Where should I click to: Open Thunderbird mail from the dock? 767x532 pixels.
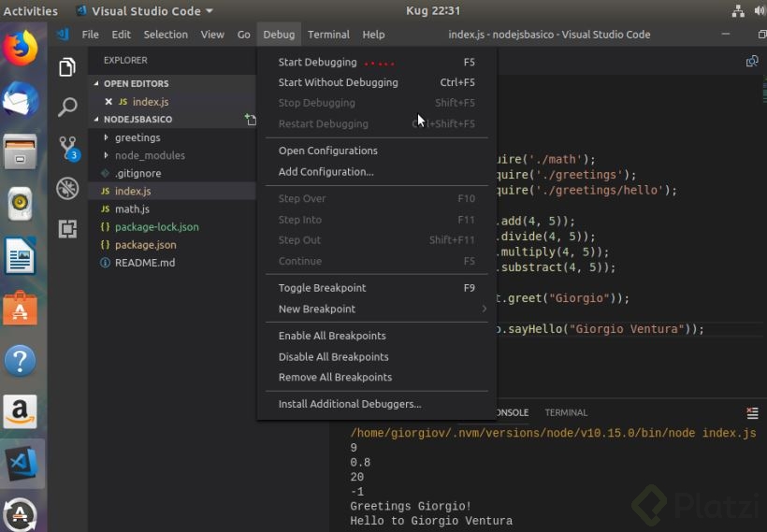pos(20,98)
